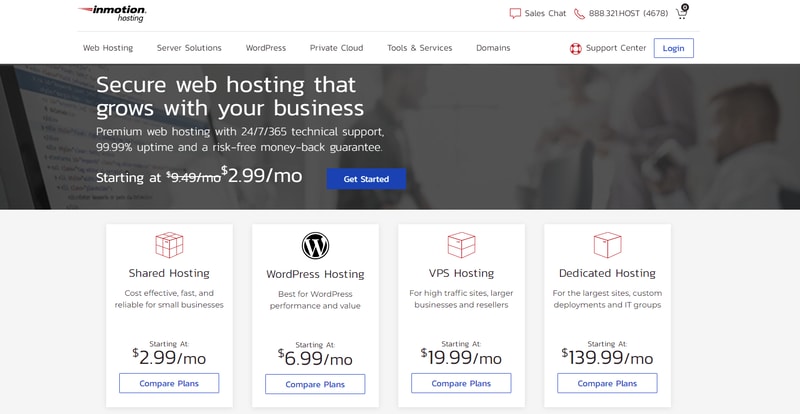
Task: Click the Get Started button
Action: point(366,179)
